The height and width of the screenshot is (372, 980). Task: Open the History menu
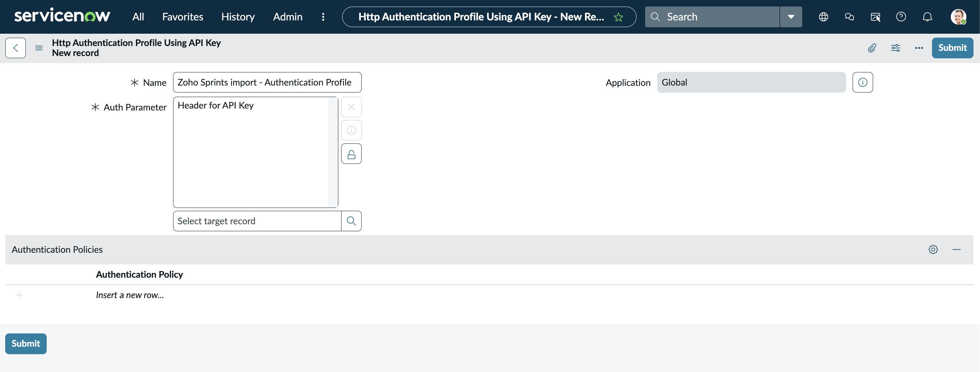tap(238, 17)
